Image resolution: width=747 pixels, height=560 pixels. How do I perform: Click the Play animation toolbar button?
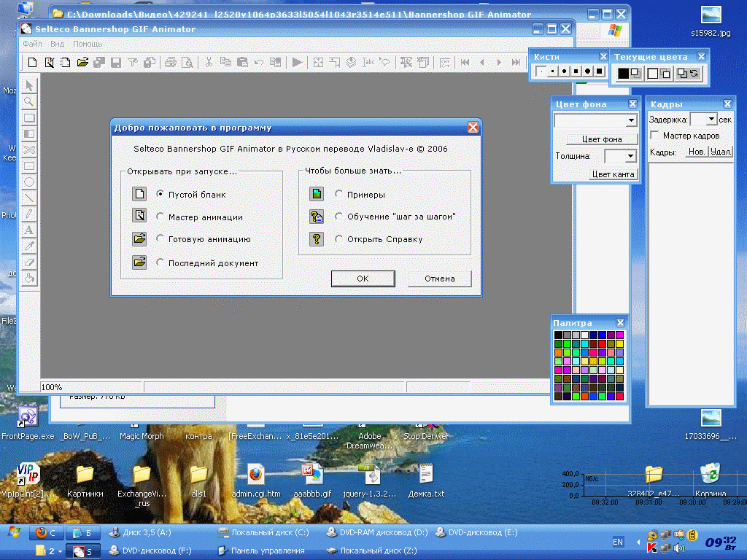tap(297, 63)
